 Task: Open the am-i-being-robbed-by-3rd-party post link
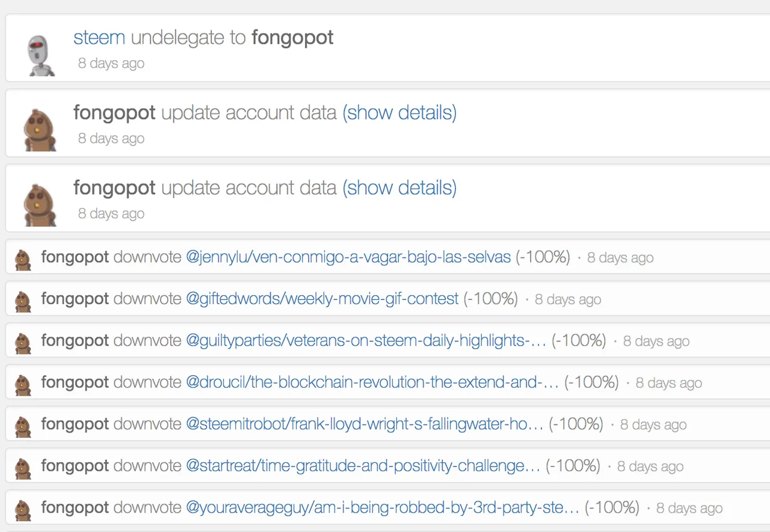383,507
